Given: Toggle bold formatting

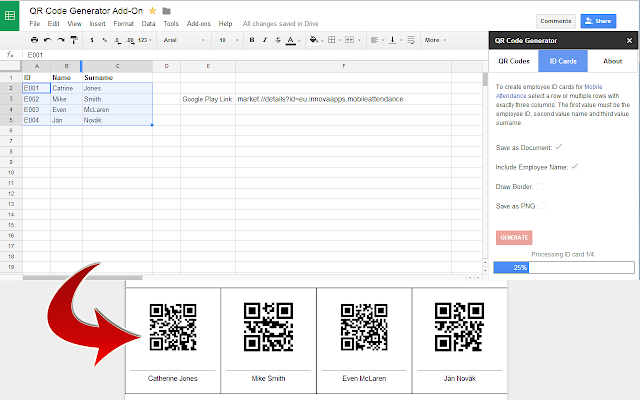Looking at the screenshot, I should [252, 40].
